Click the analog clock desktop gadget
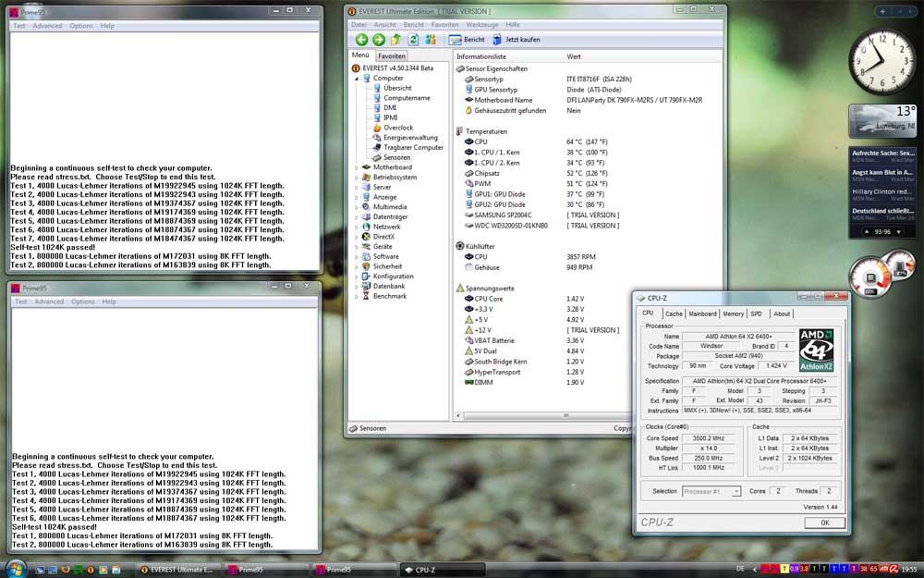The image size is (924, 578). coord(882,61)
